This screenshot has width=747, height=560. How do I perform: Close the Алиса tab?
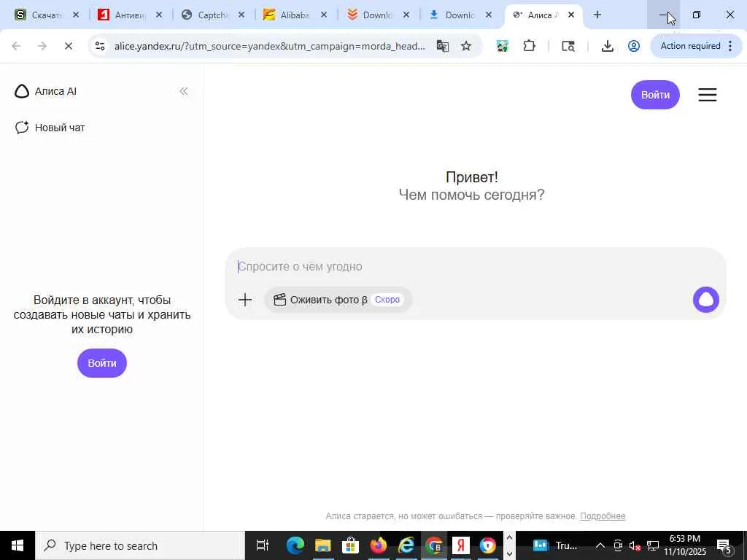tap(570, 15)
